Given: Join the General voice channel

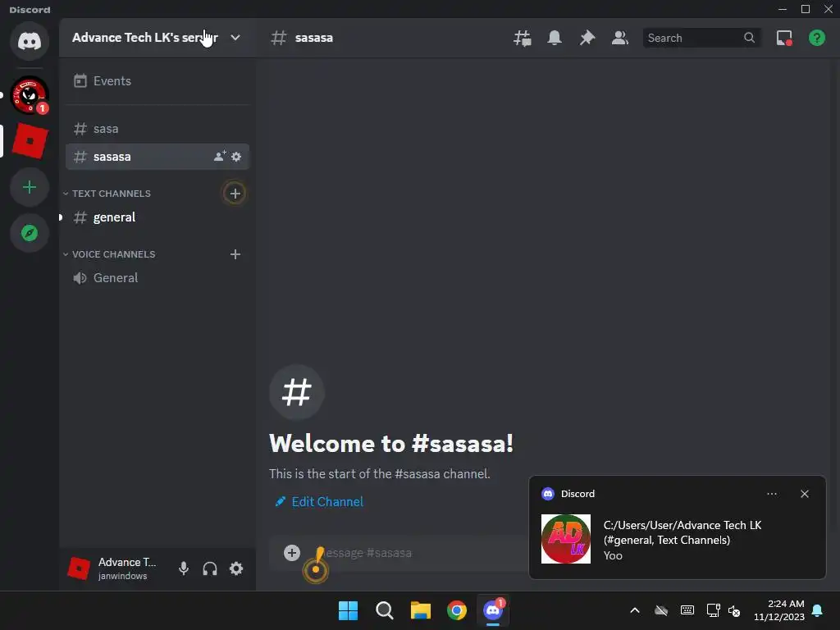Looking at the screenshot, I should pyautogui.click(x=157, y=277).
